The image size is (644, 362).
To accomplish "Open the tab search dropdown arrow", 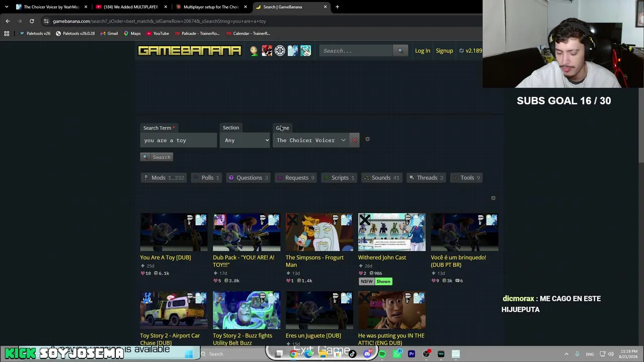I will tap(6, 7).
